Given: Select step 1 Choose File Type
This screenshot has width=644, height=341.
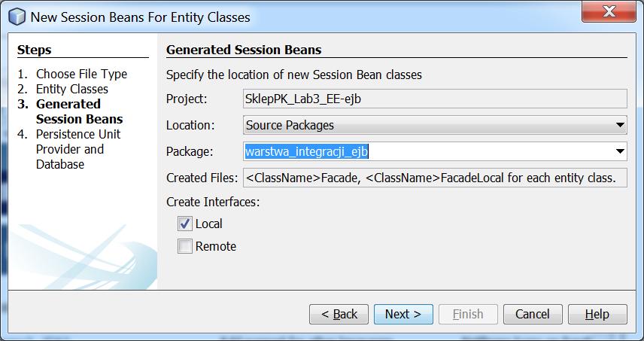Looking at the screenshot, I should (72, 74).
